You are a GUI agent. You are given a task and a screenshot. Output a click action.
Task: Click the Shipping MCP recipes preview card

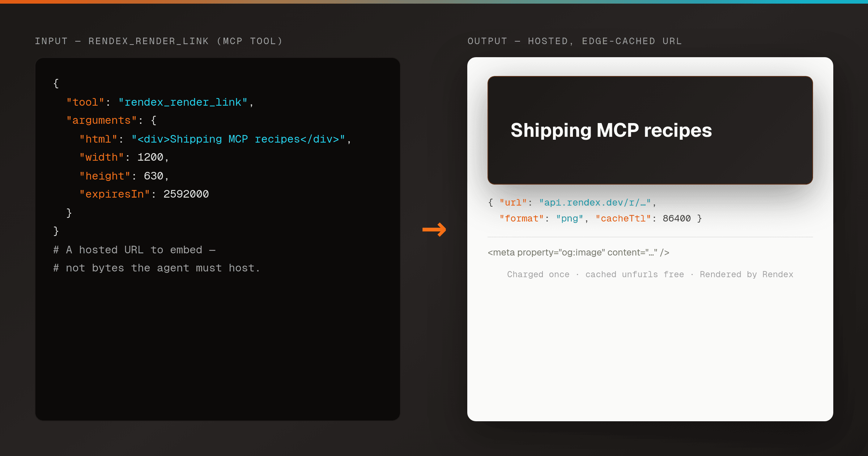tap(650, 130)
